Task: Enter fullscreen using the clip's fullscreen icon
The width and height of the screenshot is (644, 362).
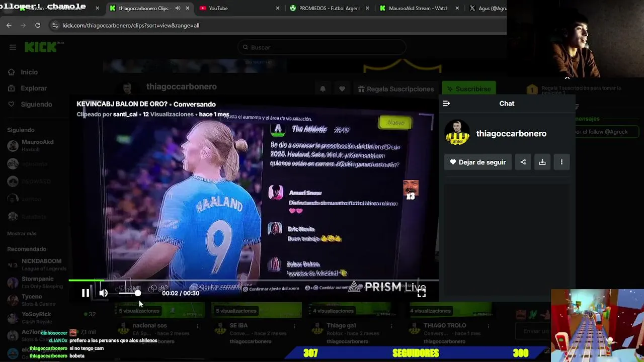Action: click(x=422, y=293)
